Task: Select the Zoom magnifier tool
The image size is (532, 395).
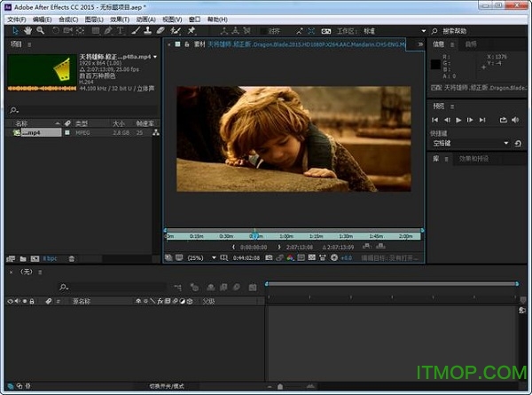Action: click(x=41, y=31)
